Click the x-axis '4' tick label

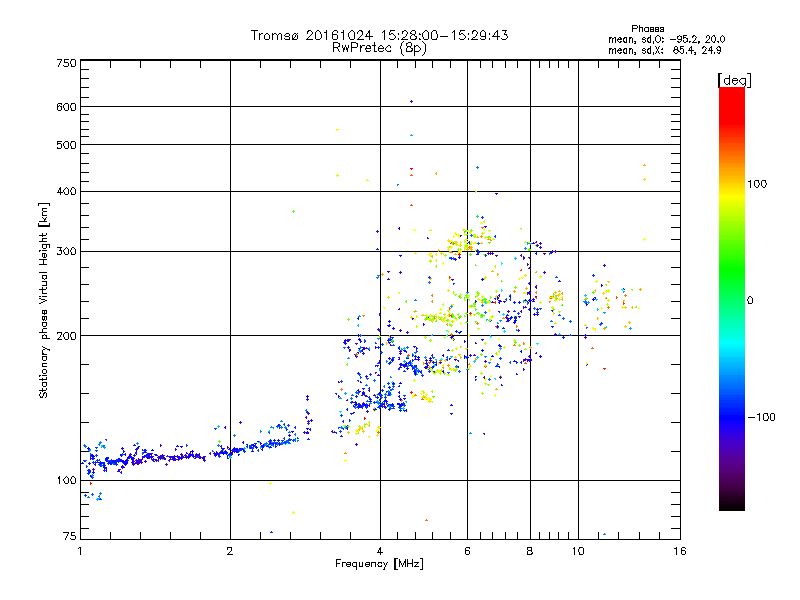(x=380, y=551)
